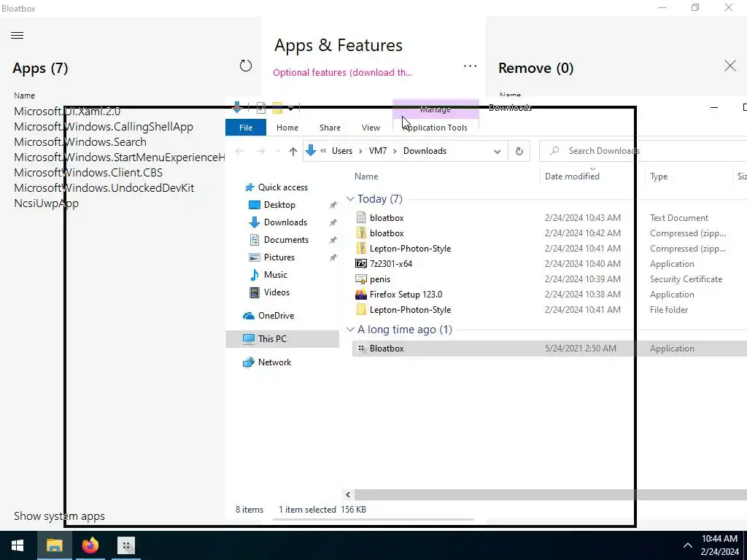Open the Home ribbon tab
The width and height of the screenshot is (747, 560).
click(287, 128)
